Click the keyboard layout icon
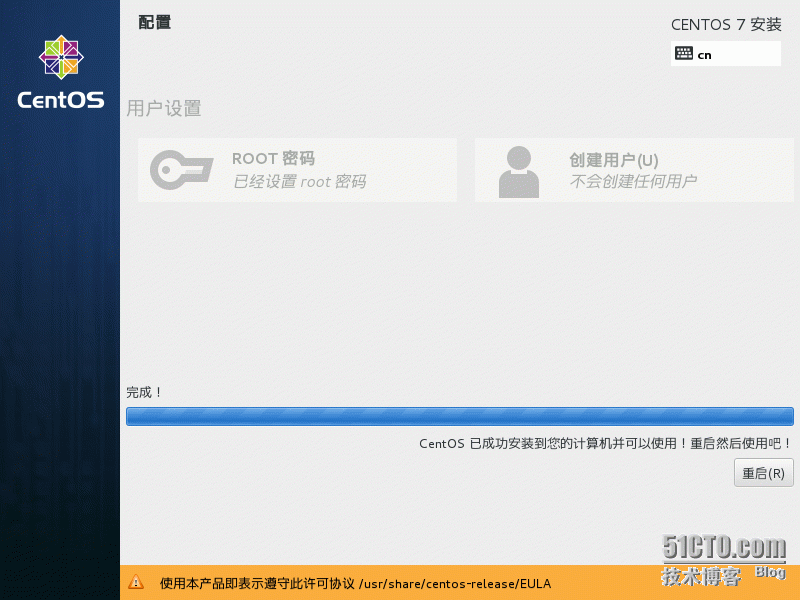This screenshot has height=600, width=800. pyautogui.click(x=684, y=53)
